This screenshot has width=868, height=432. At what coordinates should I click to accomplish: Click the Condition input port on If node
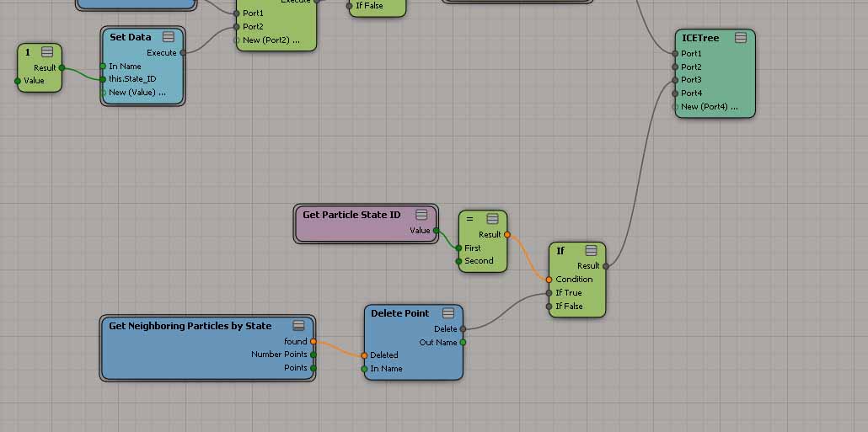click(549, 280)
